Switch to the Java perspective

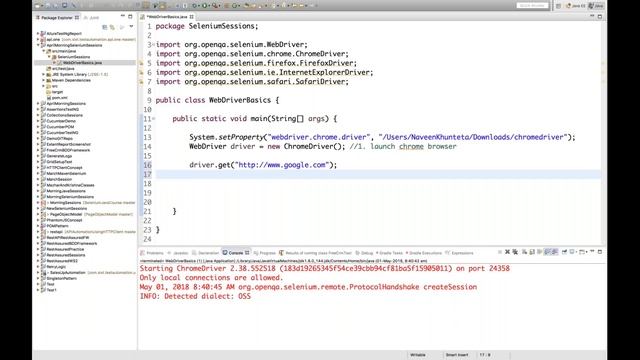pos(596,6)
